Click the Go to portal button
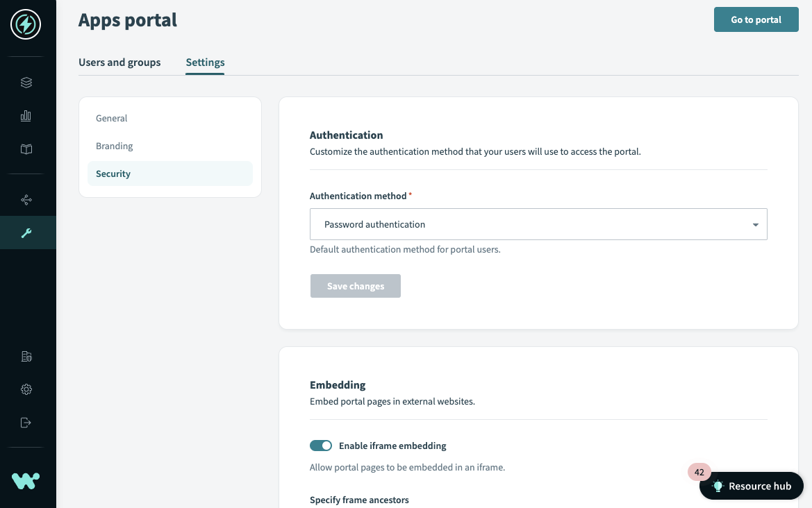Screen dimensions: 812x508 point(756,19)
